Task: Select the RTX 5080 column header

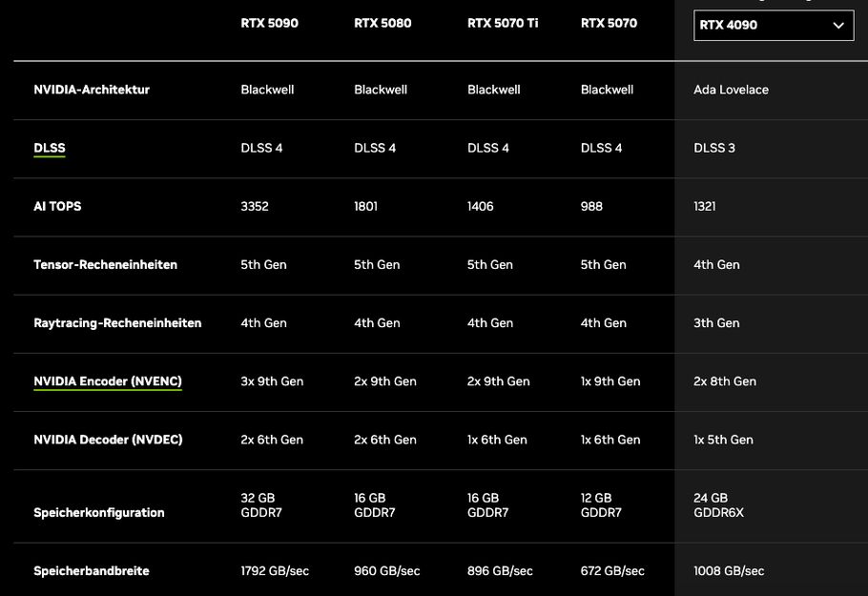Action: (382, 23)
